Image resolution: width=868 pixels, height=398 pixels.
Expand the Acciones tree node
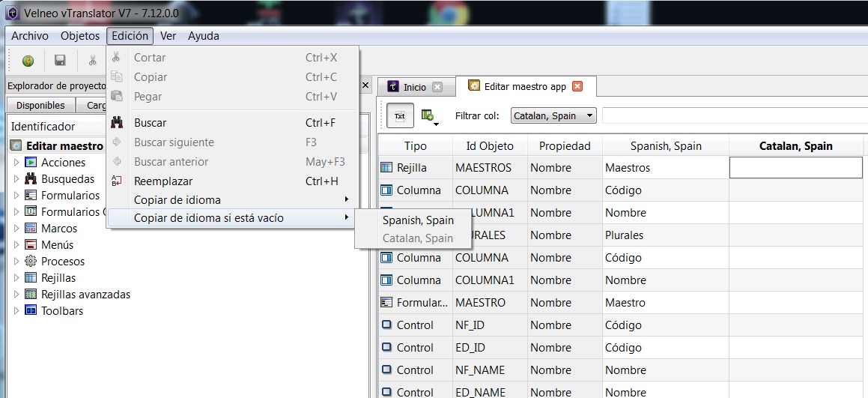16,163
